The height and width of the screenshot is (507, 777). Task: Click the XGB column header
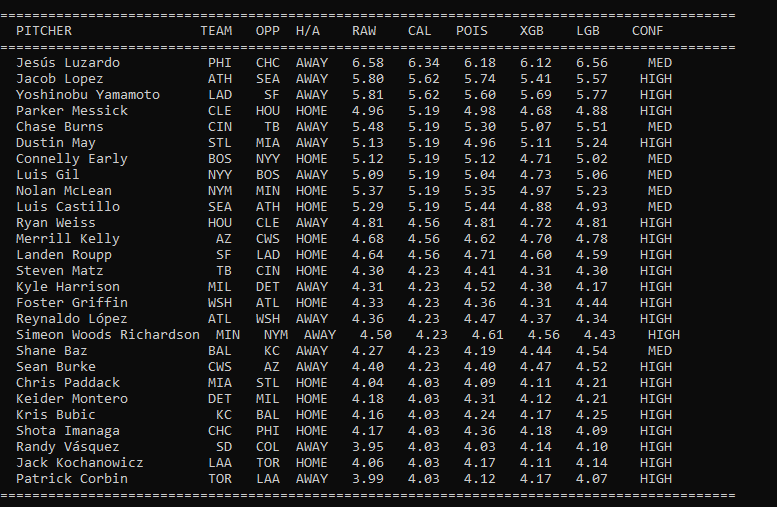[x=532, y=31]
